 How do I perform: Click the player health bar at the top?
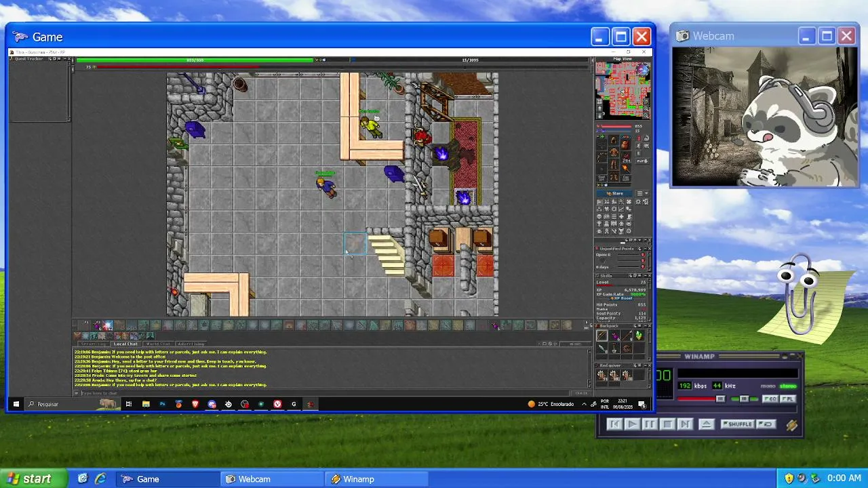click(195, 60)
